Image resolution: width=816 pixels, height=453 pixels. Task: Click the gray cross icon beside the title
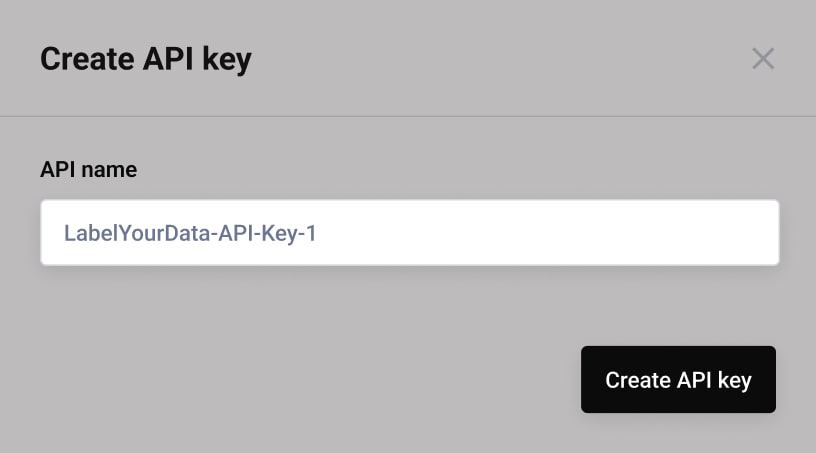[x=763, y=59]
